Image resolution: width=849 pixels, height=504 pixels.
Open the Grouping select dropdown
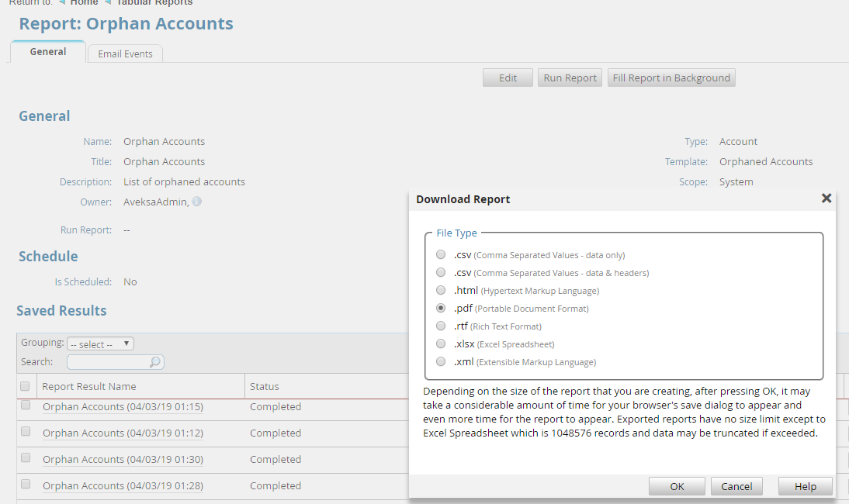(x=100, y=343)
